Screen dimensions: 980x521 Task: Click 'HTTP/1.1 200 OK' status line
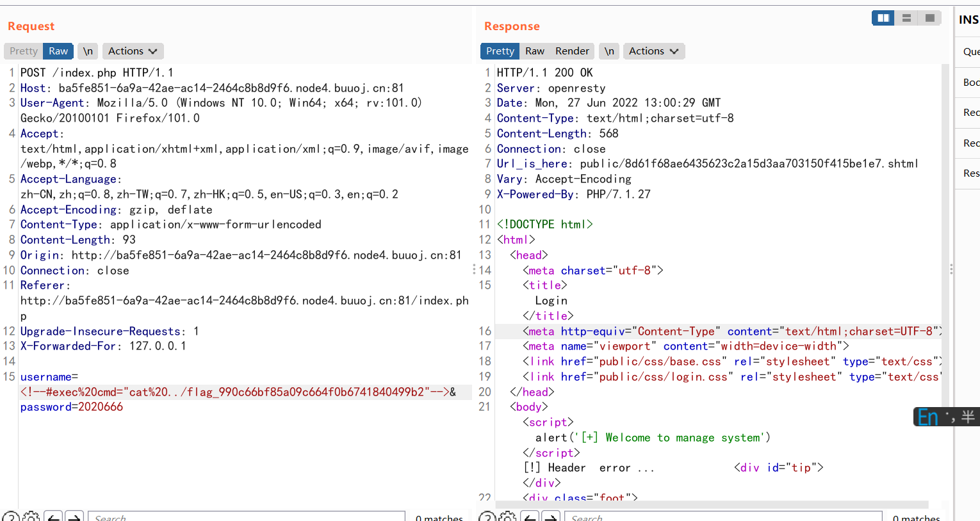[x=545, y=72]
